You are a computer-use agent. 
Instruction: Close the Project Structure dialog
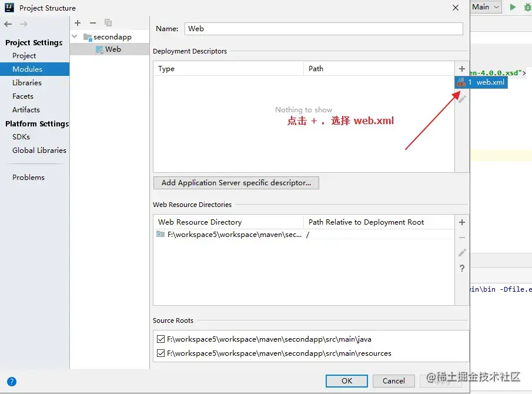(x=456, y=8)
